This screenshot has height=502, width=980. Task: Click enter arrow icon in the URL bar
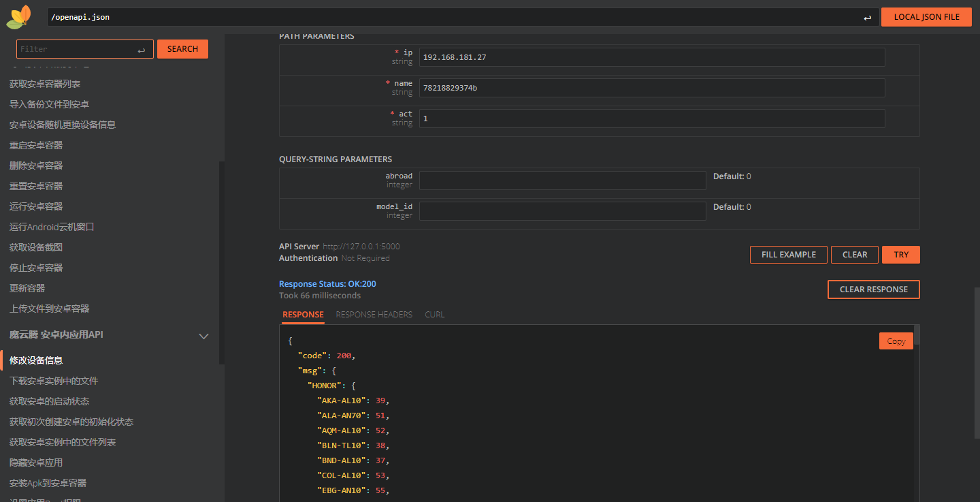point(867,18)
